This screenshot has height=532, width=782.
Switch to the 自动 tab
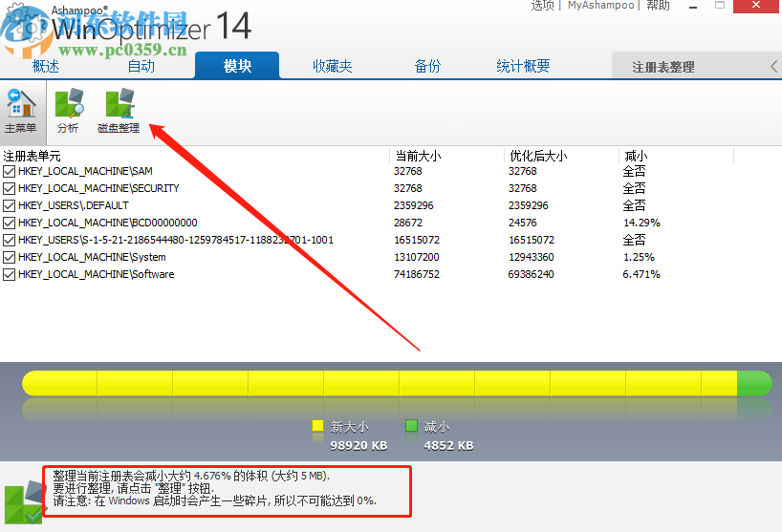(141, 66)
